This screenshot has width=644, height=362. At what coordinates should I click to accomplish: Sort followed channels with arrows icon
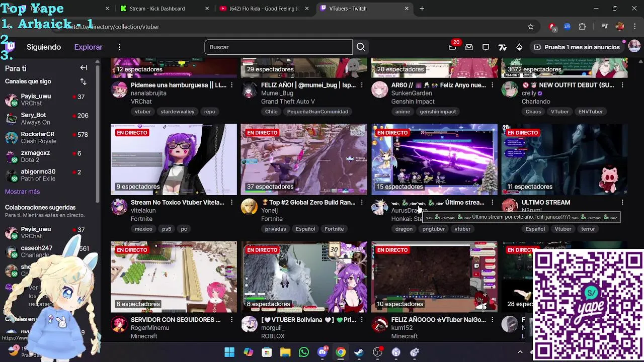[83, 81]
